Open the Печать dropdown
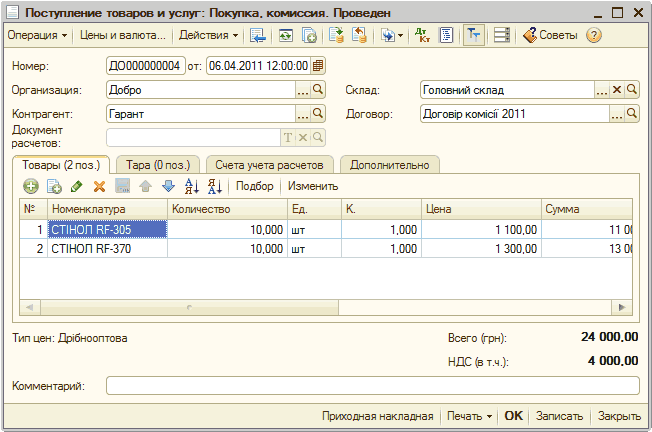The width and height of the screenshot is (652, 432). (x=469, y=415)
